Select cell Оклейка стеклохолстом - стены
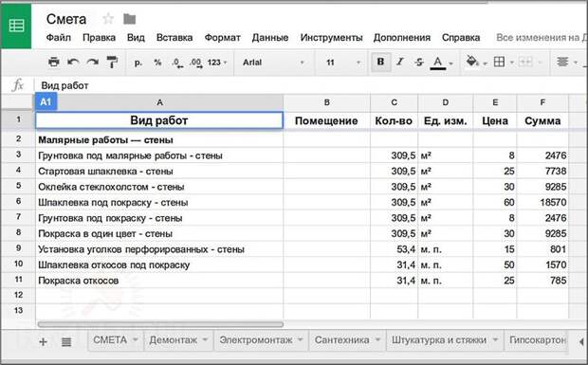 (159, 187)
